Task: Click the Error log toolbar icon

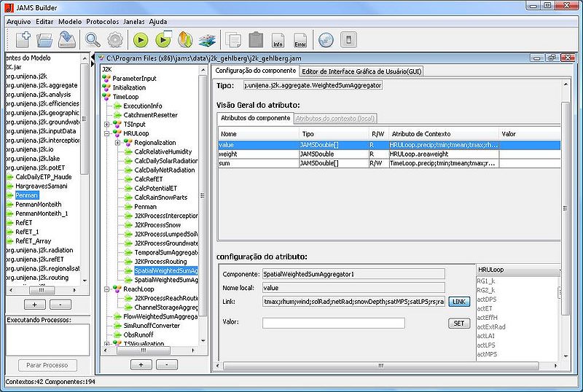Action: (x=300, y=39)
